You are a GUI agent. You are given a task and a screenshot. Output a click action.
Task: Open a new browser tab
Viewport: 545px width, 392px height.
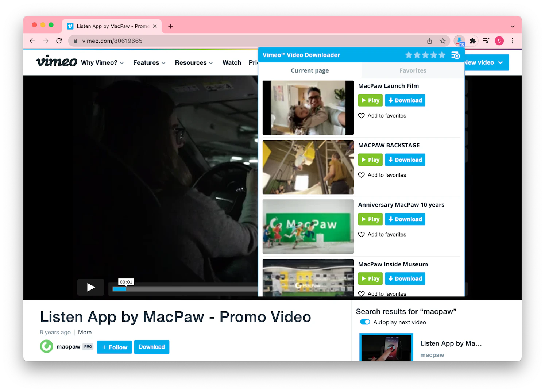click(171, 26)
